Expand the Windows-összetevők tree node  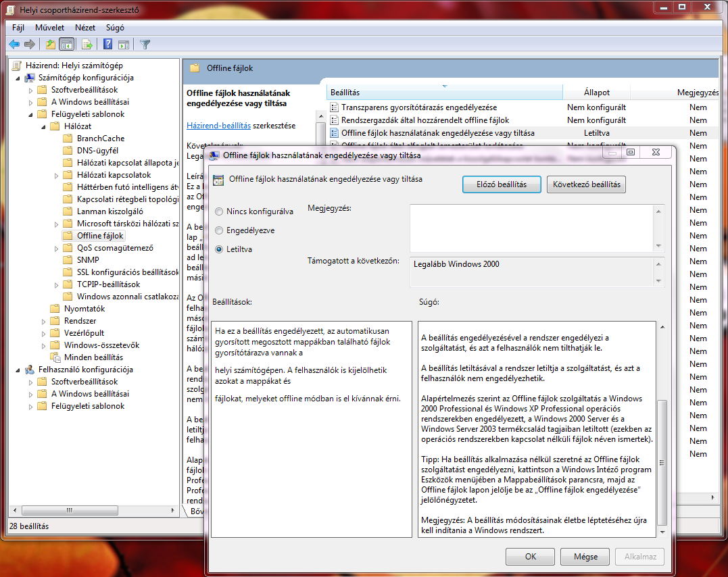pyautogui.click(x=44, y=345)
